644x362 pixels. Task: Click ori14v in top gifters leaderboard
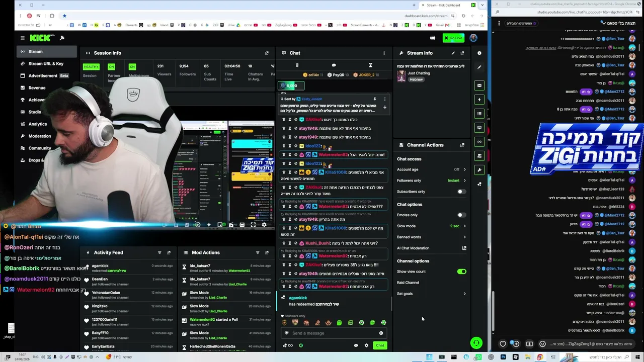[312, 75]
